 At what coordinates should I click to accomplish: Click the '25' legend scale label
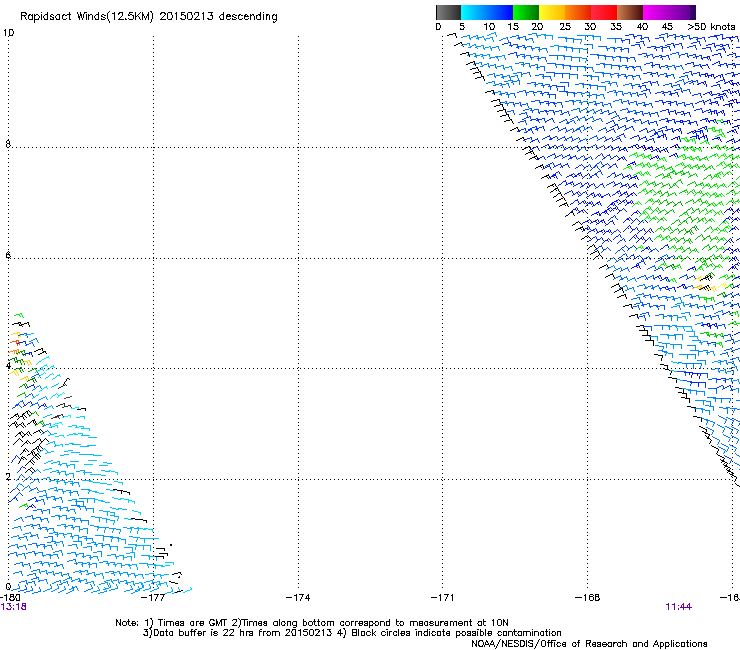(x=565, y=27)
